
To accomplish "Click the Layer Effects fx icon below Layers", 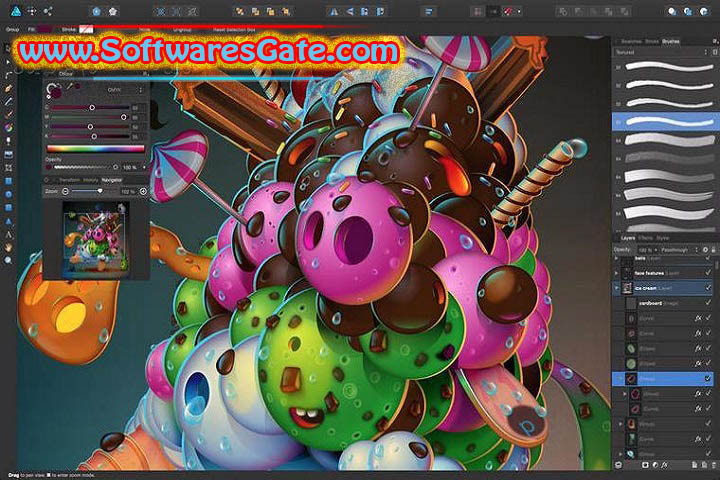I will click(664, 465).
